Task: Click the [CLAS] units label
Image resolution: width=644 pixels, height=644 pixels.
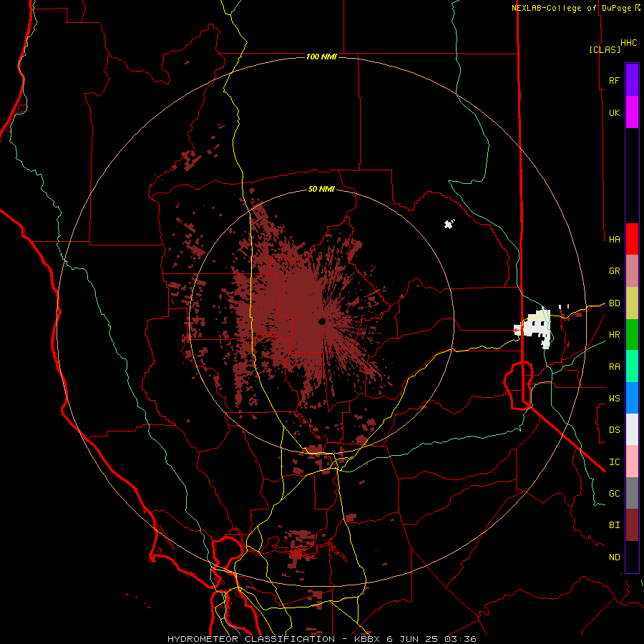Action: tap(605, 49)
